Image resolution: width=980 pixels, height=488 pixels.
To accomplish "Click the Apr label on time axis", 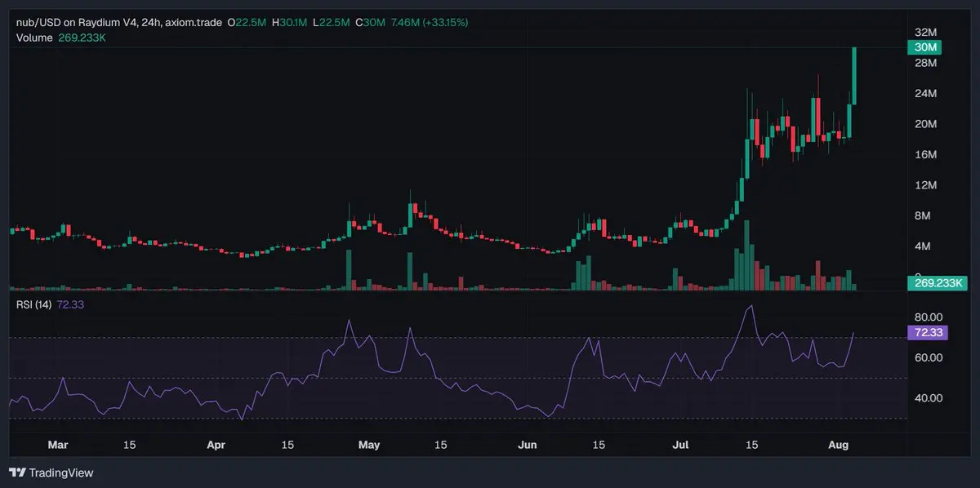I will pos(216,446).
